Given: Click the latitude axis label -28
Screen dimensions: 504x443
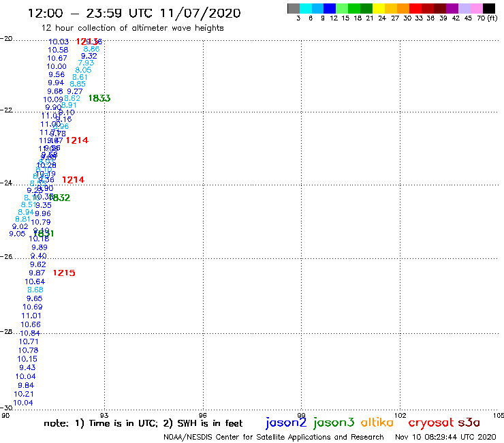Looking at the screenshot, I should pyautogui.click(x=6, y=331).
